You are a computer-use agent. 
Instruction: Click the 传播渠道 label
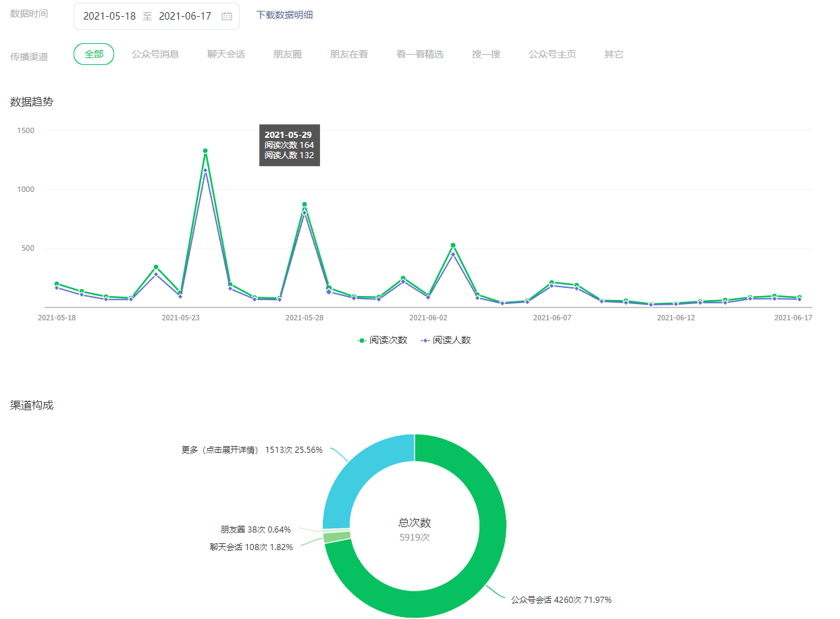(x=29, y=57)
